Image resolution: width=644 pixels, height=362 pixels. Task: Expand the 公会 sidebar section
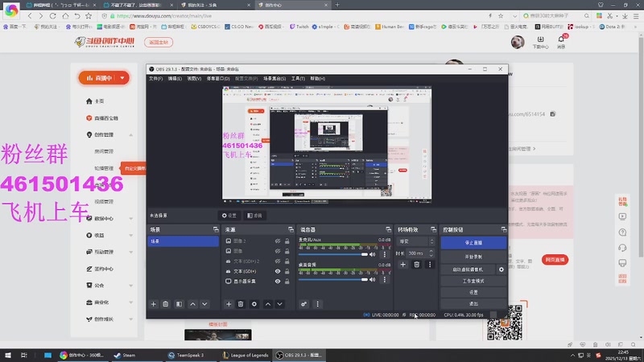tap(131, 286)
